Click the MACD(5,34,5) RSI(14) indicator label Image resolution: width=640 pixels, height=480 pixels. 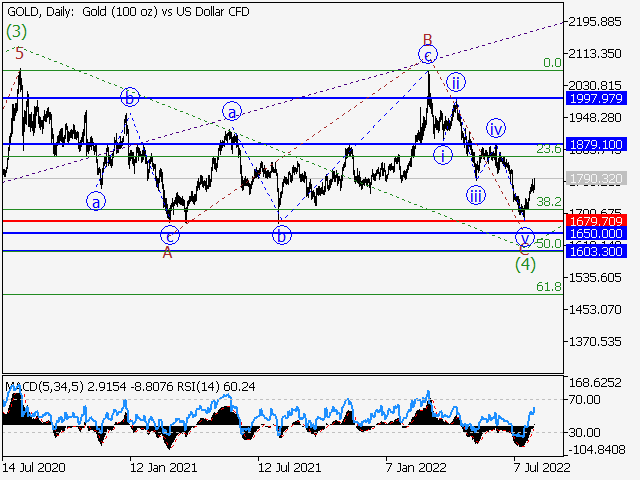pyautogui.click(x=130, y=387)
